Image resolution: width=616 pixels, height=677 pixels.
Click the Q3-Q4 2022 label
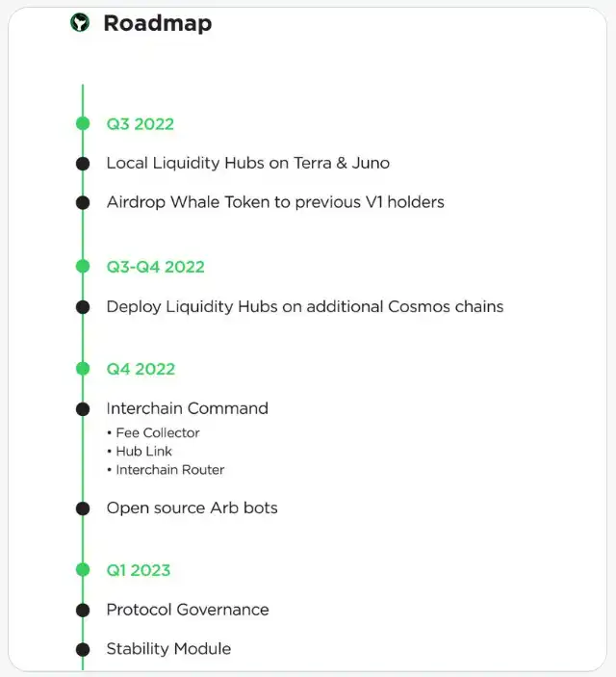tap(155, 267)
